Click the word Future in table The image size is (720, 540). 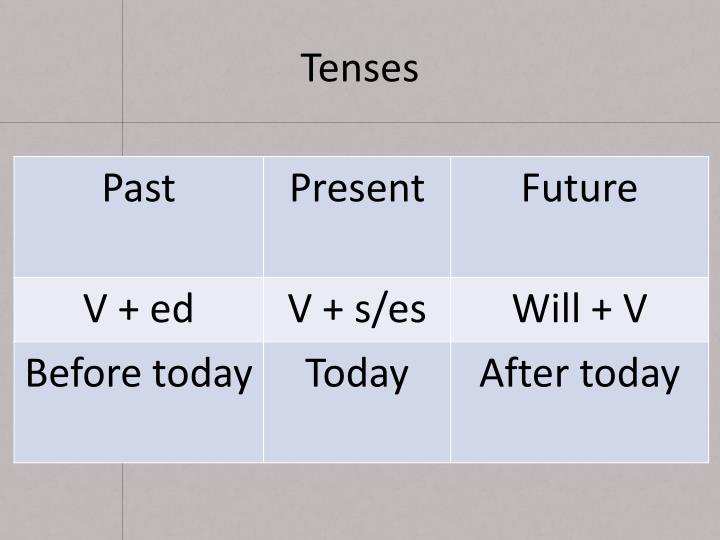click(579, 188)
